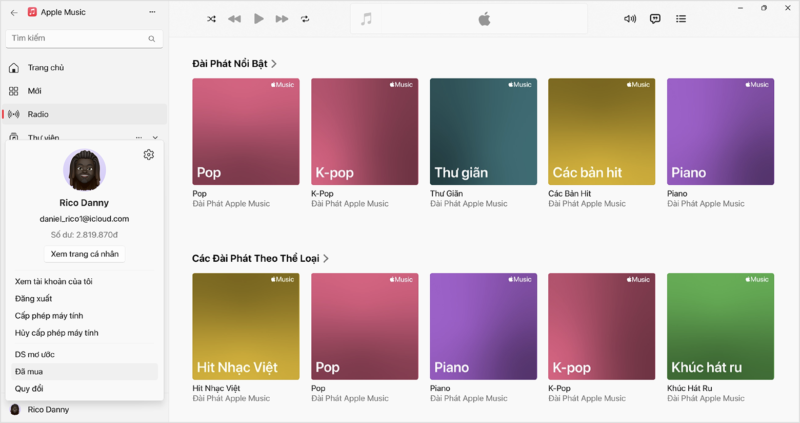Click the Radio broadcast icon

[x=14, y=114]
